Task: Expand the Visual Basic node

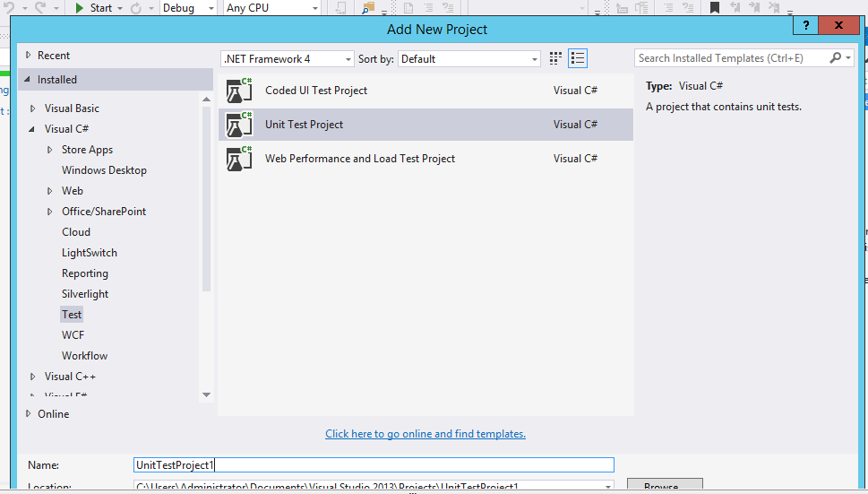Action: pyautogui.click(x=32, y=108)
